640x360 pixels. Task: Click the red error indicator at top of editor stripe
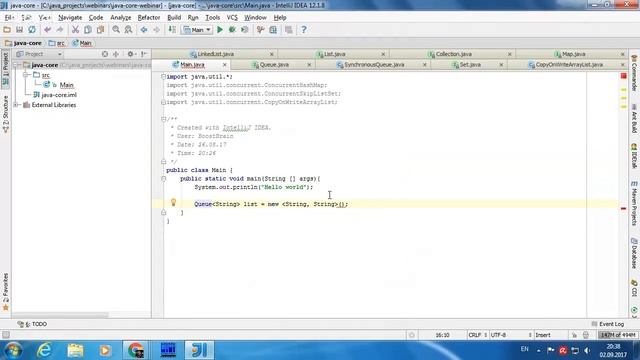tap(623, 76)
